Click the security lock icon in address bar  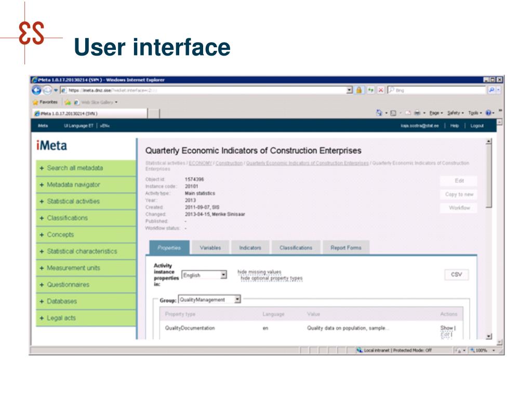tap(358, 90)
